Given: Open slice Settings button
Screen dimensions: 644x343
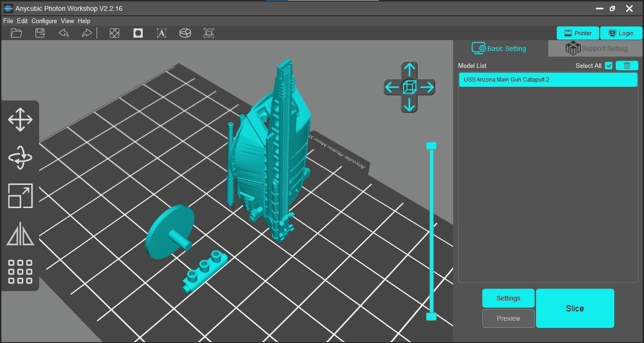Looking at the screenshot, I should click(x=508, y=298).
